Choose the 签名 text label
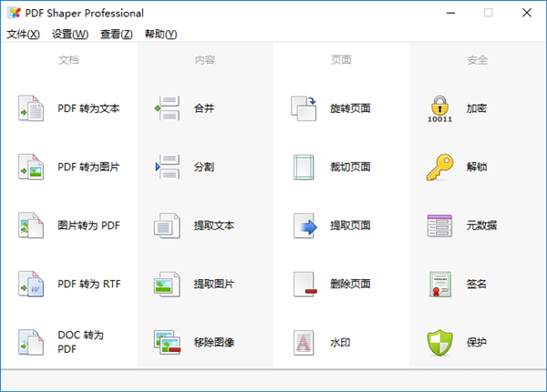The width and height of the screenshot is (547, 392). 477,284
